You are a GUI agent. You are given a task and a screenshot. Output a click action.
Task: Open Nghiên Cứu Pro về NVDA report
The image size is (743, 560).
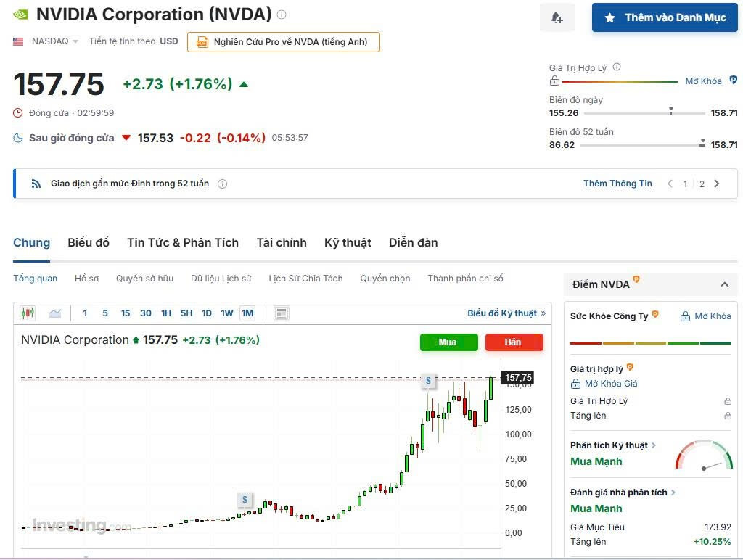click(284, 41)
